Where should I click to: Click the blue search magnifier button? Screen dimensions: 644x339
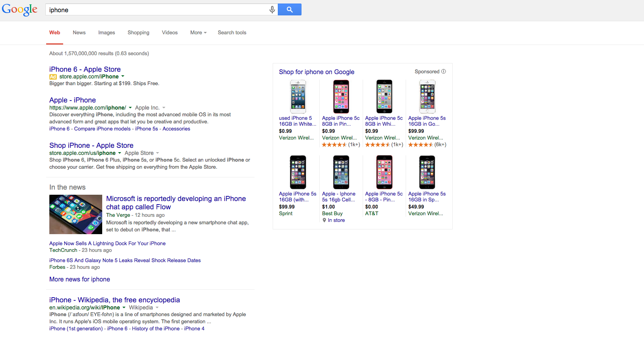(290, 9)
